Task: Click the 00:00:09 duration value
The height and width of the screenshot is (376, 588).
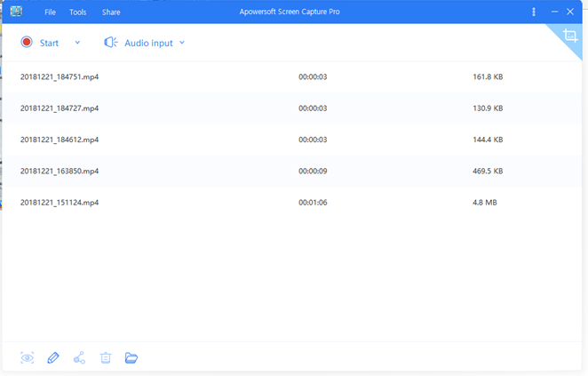Action: [313, 172]
